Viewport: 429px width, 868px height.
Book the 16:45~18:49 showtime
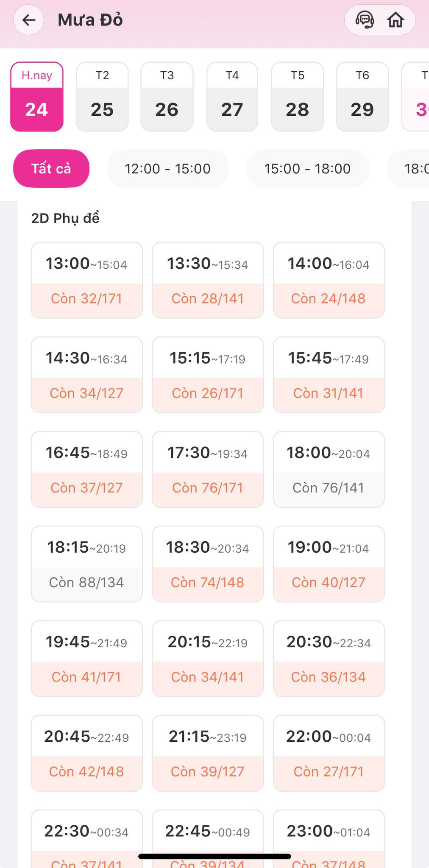click(86, 469)
